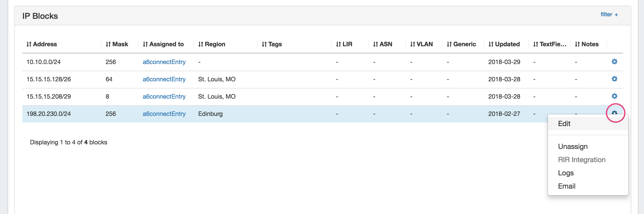This screenshot has width=644, height=214.
Task: Sort table by Address column
Action: click(x=42, y=44)
